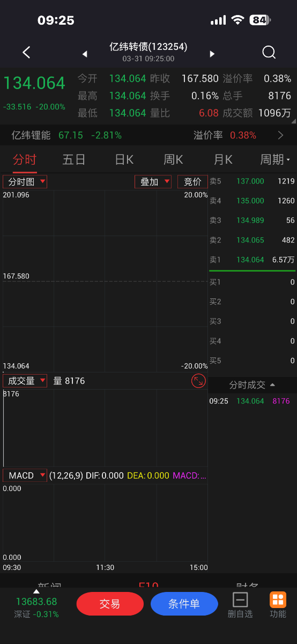This screenshot has width=297, height=644.
Task: Tap the DEA: 0.000 readout
Action: (148, 475)
